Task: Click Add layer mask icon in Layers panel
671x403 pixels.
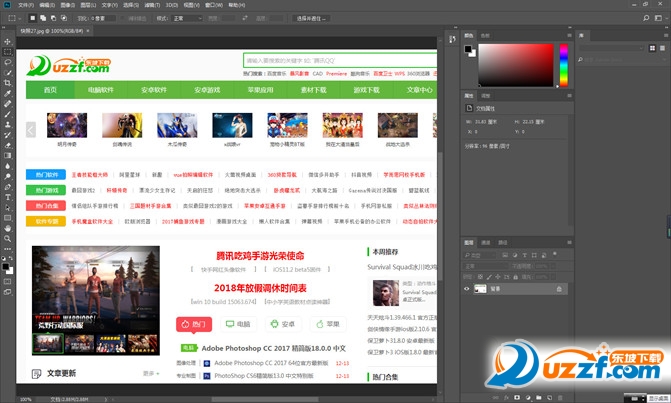Action: [517, 397]
